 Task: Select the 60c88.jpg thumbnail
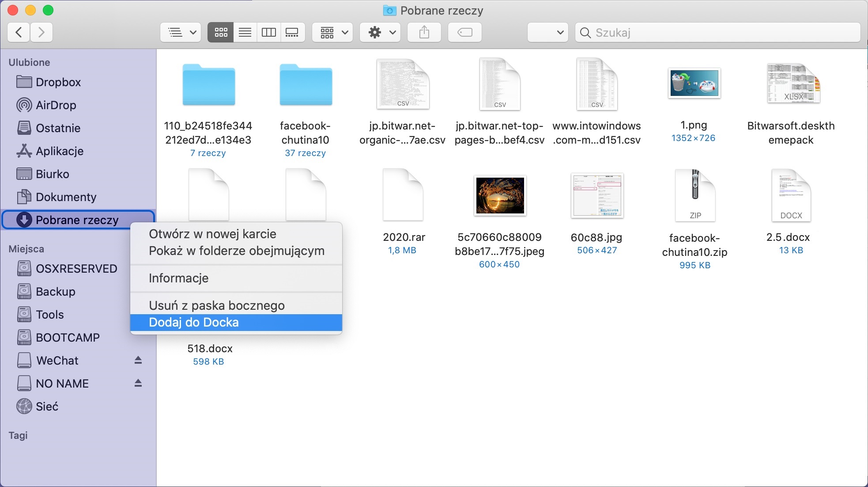(x=596, y=196)
